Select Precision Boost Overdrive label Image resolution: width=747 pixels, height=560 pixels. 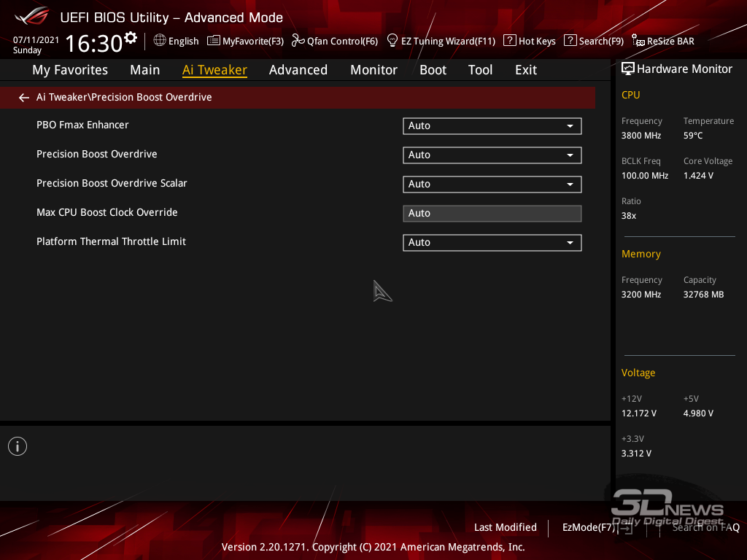pos(97,154)
